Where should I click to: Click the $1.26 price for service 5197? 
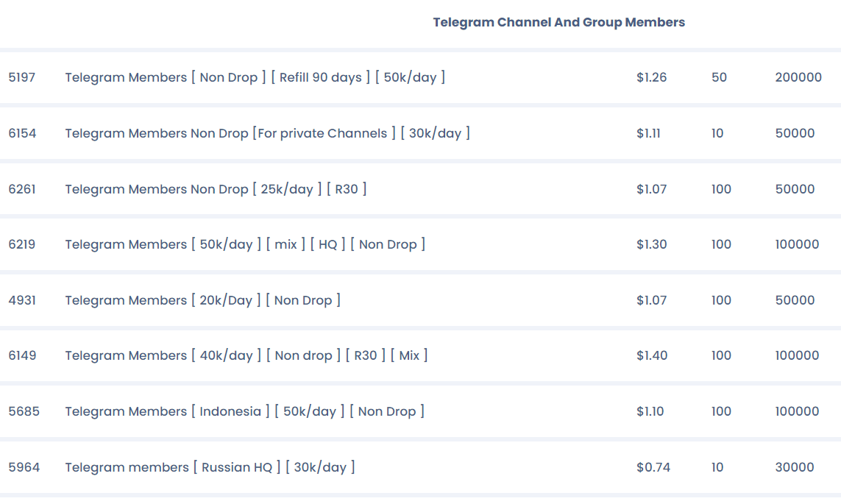[652, 77]
